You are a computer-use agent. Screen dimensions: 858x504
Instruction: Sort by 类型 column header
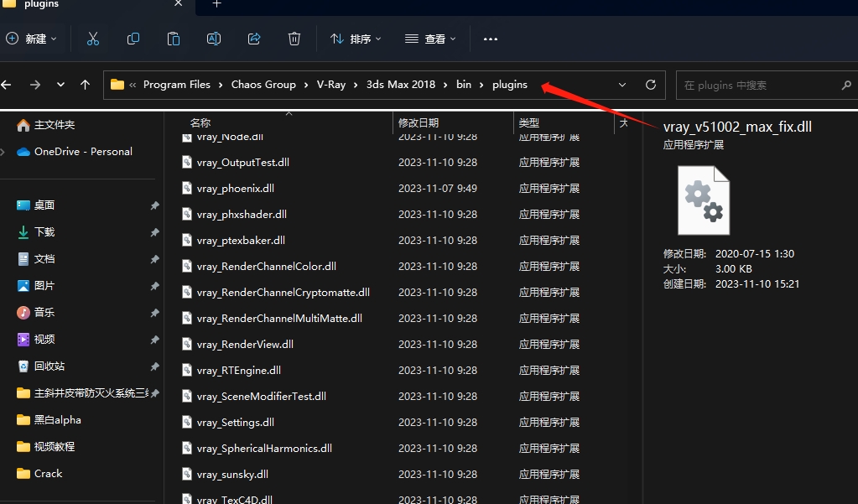pyautogui.click(x=528, y=122)
